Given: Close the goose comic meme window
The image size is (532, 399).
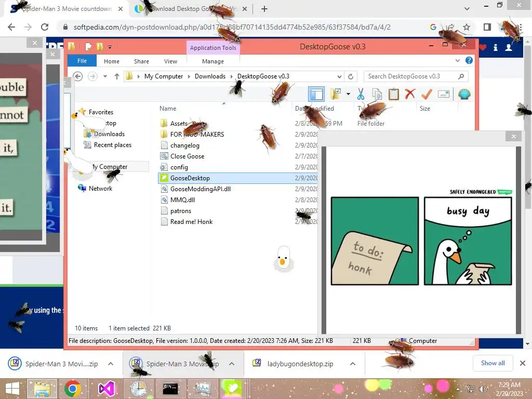Looking at the screenshot, I should coord(513,137).
